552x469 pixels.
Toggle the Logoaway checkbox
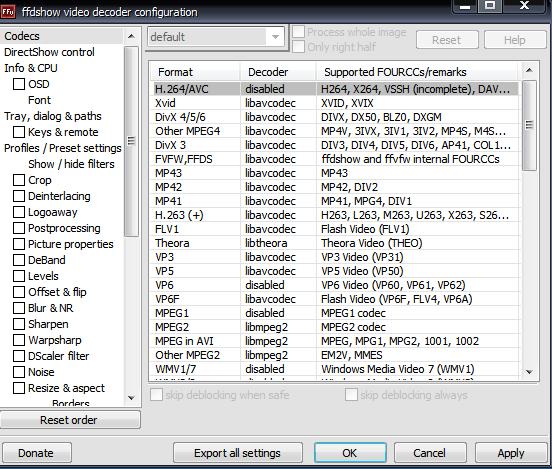19,212
